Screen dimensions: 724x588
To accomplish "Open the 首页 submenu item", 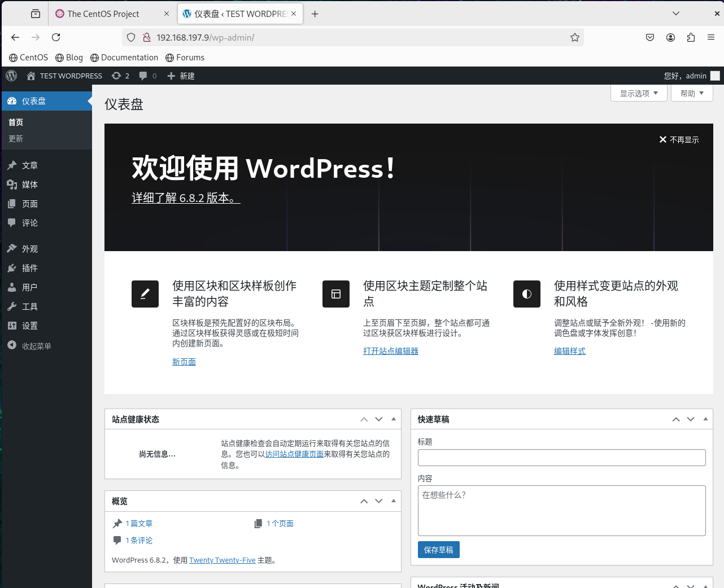I will point(16,122).
